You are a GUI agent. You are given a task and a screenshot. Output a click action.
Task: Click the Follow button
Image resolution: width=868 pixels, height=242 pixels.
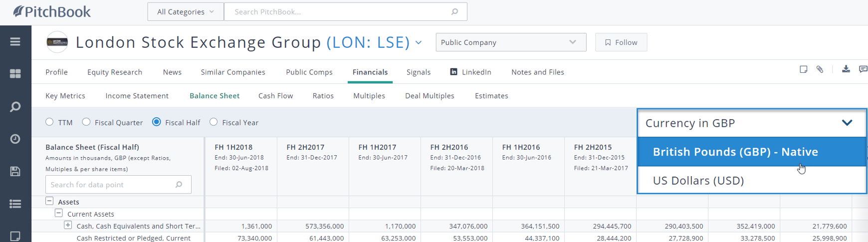coord(621,42)
